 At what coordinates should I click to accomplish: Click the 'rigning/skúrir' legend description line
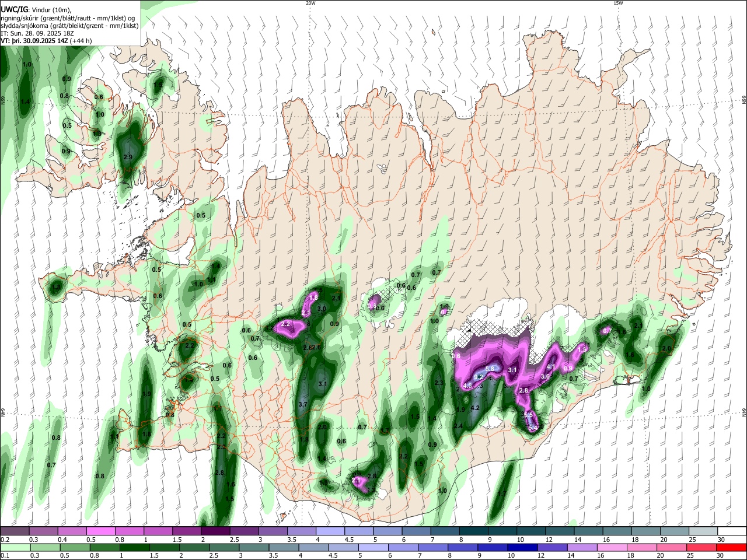click(68, 18)
